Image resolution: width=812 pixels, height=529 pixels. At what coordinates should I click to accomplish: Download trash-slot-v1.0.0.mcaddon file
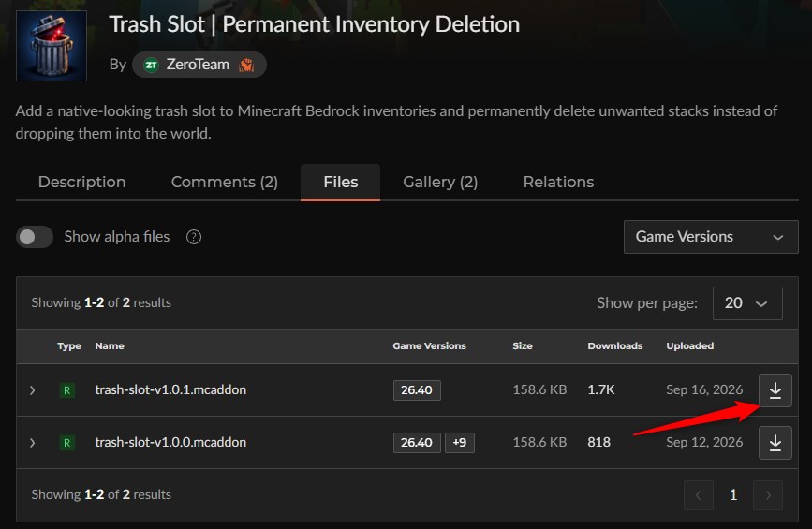(775, 443)
